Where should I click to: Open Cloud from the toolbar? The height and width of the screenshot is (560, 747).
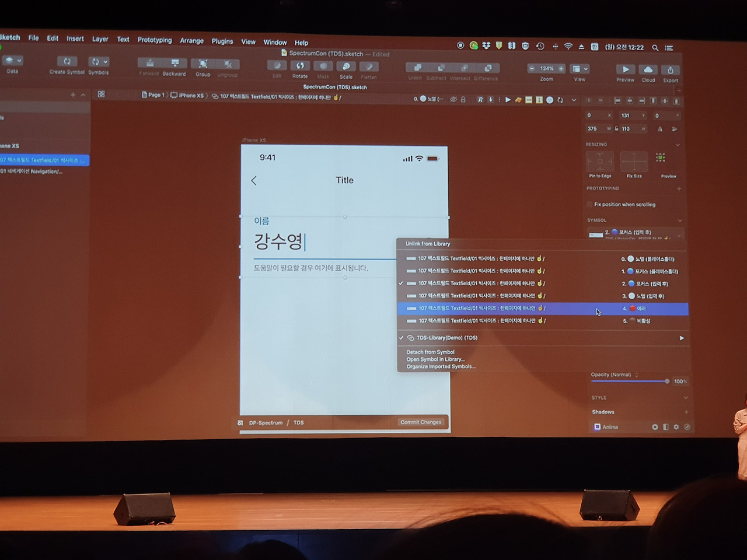click(648, 70)
